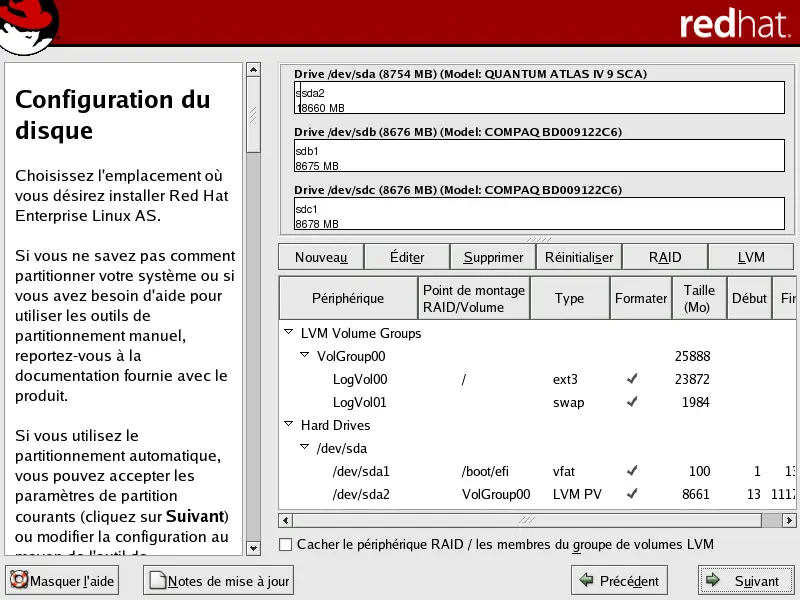Click format checkmark for LogVol00
This screenshot has height=600, width=800.
point(631,380)
